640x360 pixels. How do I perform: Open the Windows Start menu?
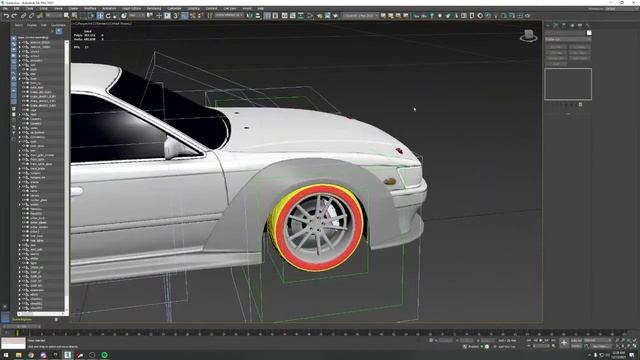6,355
